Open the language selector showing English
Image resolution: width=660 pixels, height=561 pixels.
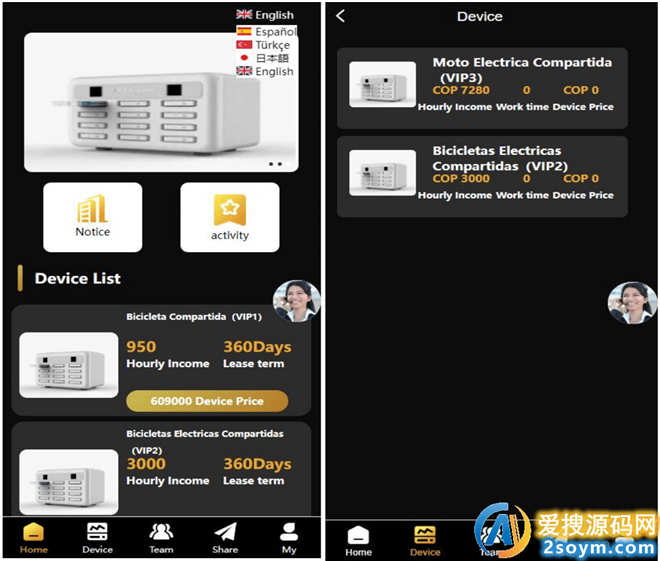click(265, 15)
